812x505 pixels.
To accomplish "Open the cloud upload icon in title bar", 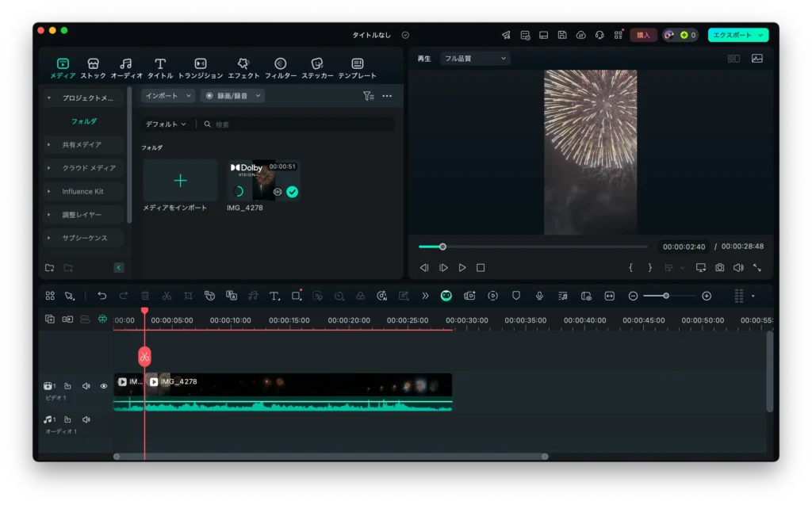I will (x=580, y=35).
